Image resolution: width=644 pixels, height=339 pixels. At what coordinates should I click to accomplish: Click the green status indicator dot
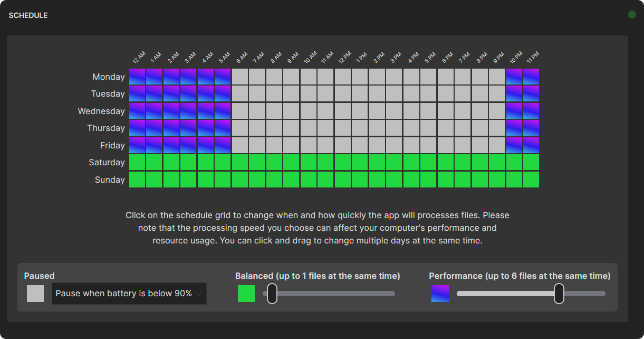(x=631, y=14)
